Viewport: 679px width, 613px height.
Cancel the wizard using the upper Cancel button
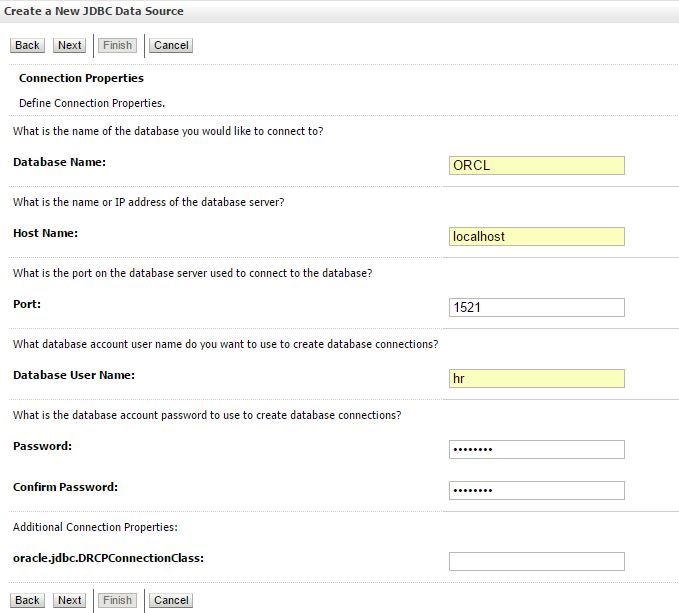click(171, 45)
